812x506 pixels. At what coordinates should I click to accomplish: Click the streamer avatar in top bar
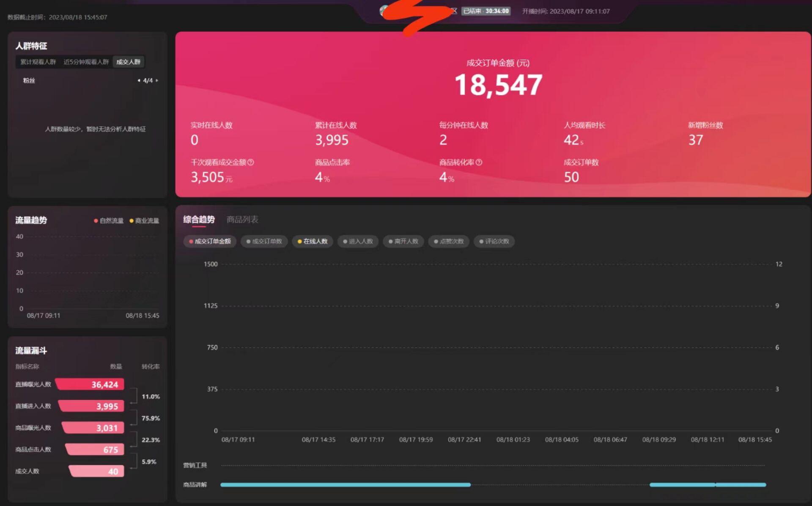384,11
